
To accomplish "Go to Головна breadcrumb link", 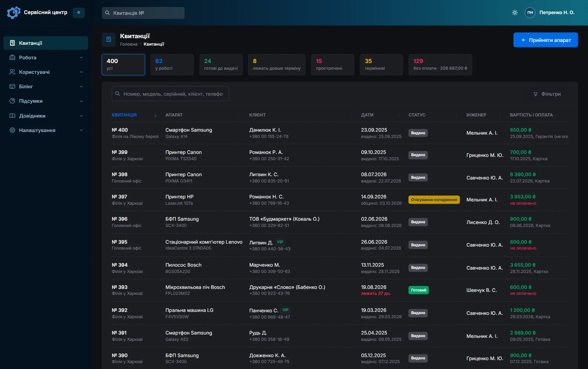I will 129,44.
